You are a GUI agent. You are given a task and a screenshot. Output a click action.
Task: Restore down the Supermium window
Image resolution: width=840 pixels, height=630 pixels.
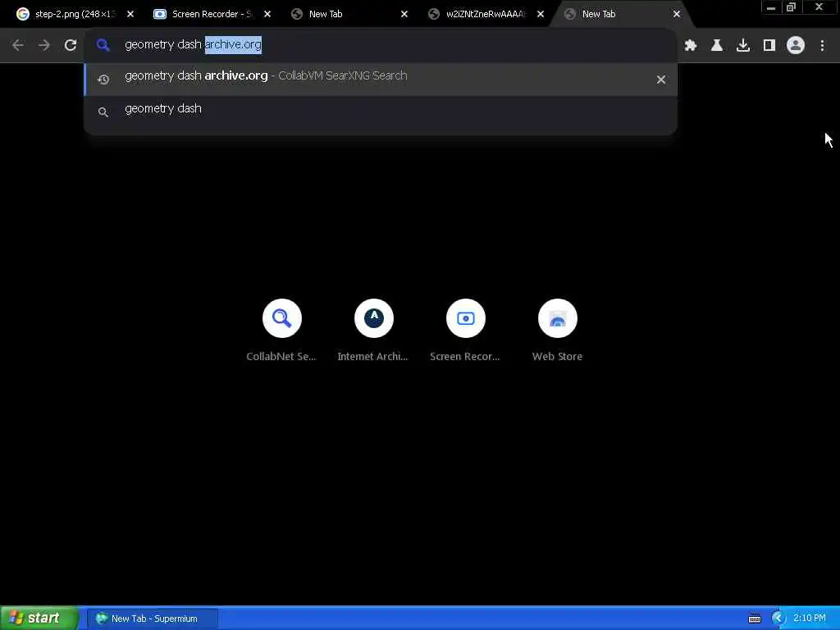pos(791,7)
